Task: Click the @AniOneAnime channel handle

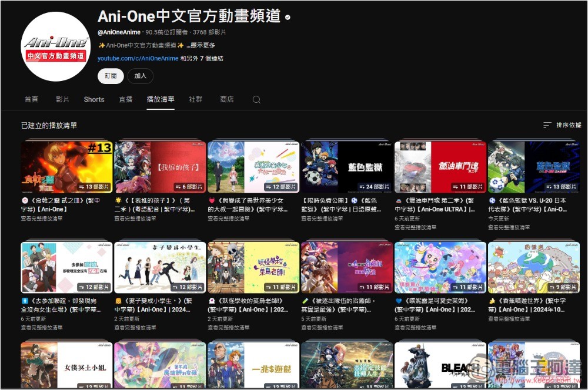Action: [x=119, y=32]
